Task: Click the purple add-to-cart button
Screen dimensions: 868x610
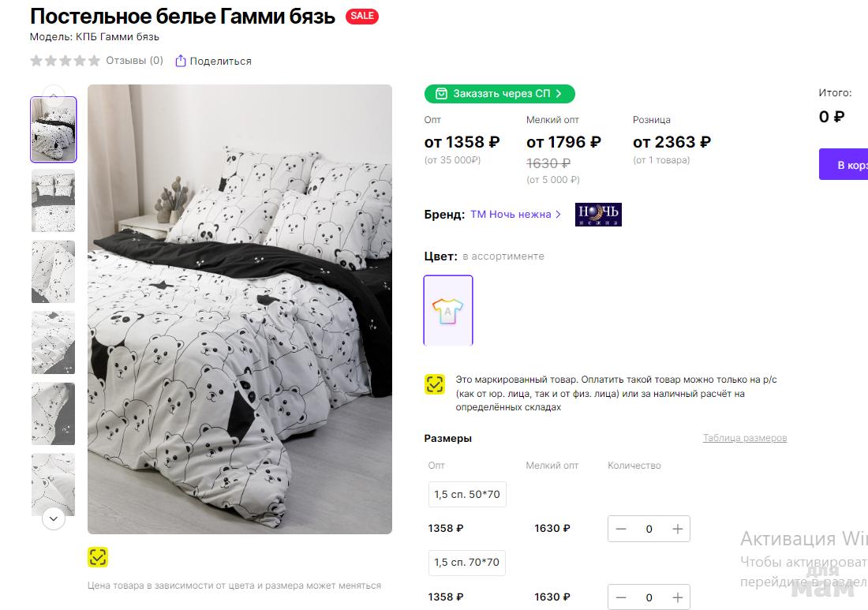Action: tap(843, 164)
